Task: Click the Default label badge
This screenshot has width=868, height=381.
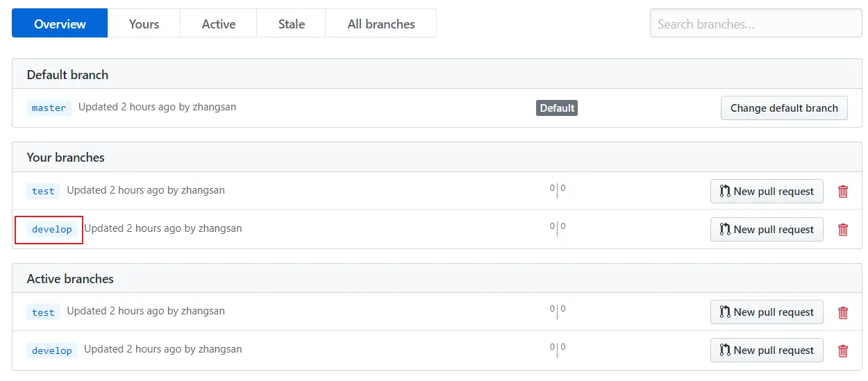Action: click(x=557, y=108)
